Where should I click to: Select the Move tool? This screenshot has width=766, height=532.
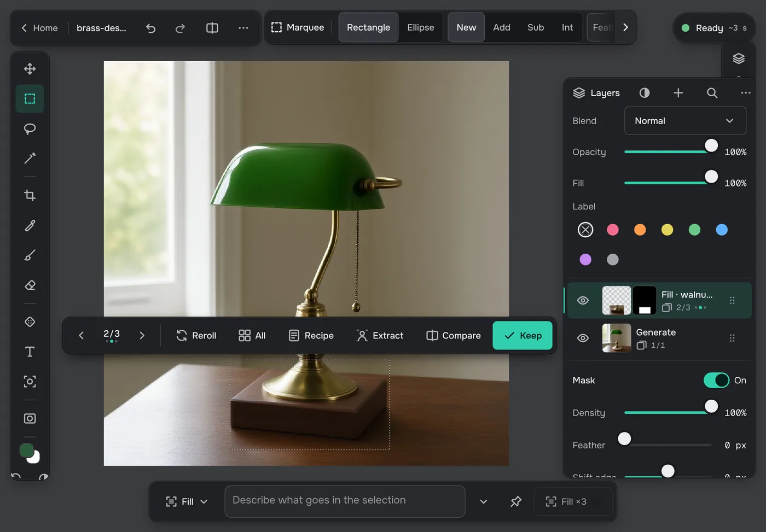30,69
